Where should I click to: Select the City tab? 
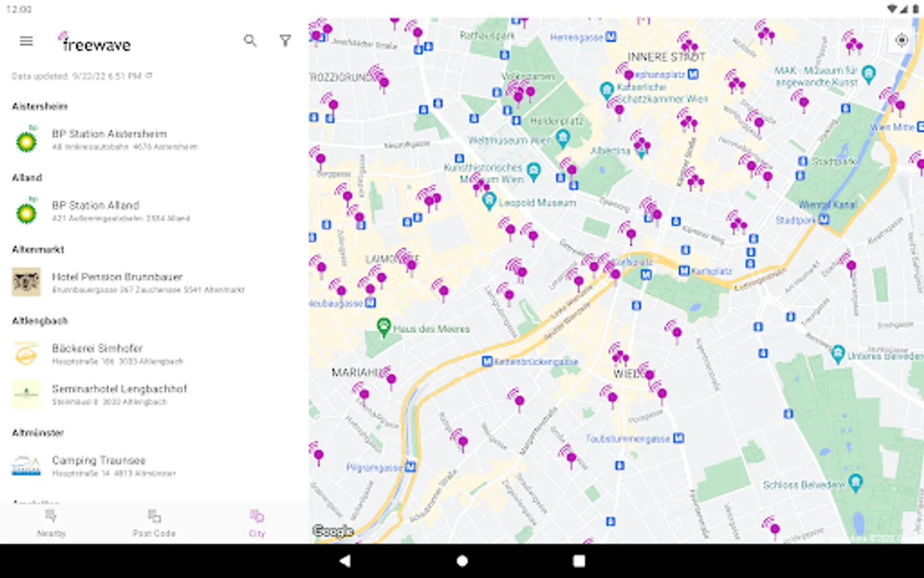click(257, 523)
